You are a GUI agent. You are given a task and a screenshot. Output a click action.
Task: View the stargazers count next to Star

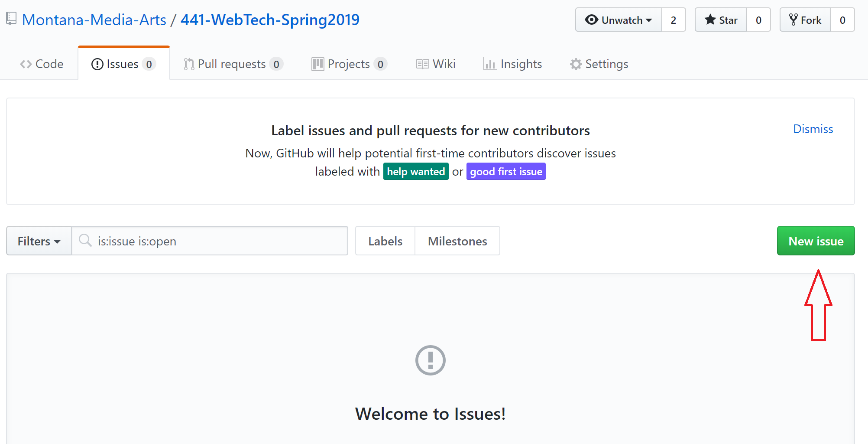[758, 20]
